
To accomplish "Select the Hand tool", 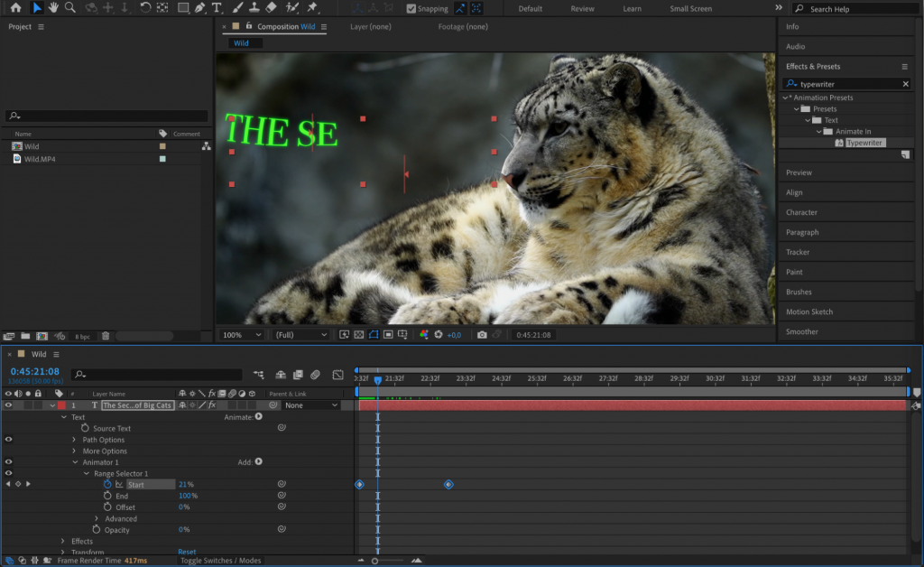I will coord(54,8).
